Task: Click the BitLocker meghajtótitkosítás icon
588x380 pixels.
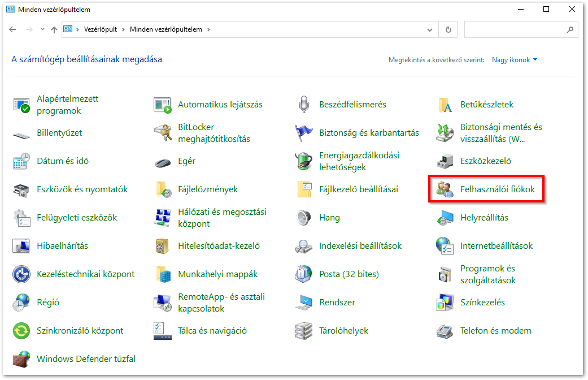Action: pos(163,133)
